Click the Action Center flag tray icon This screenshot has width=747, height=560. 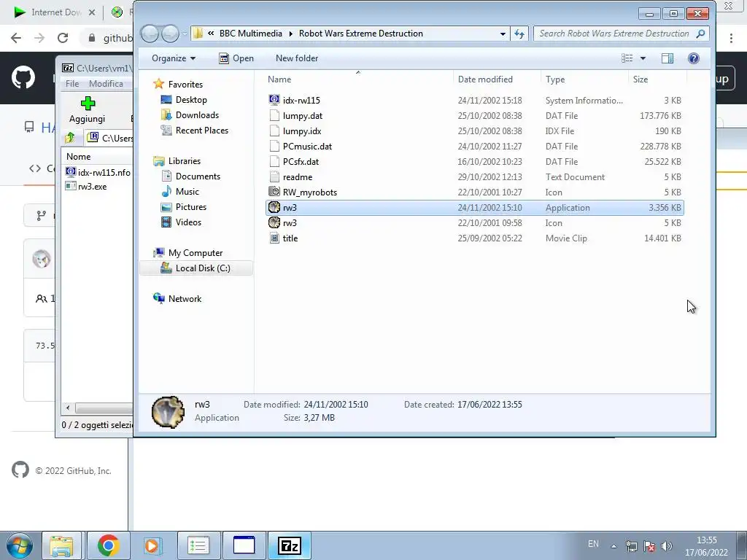[649, 546]
